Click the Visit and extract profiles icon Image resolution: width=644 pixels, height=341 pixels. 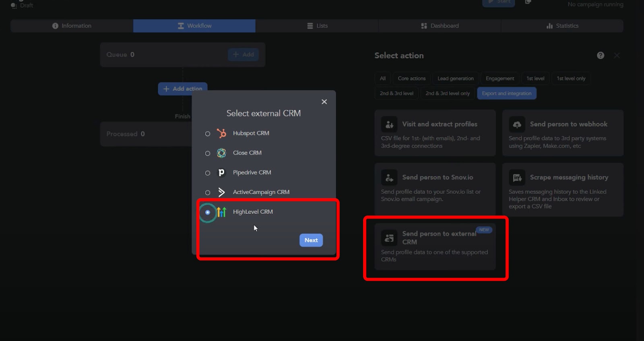389,125
